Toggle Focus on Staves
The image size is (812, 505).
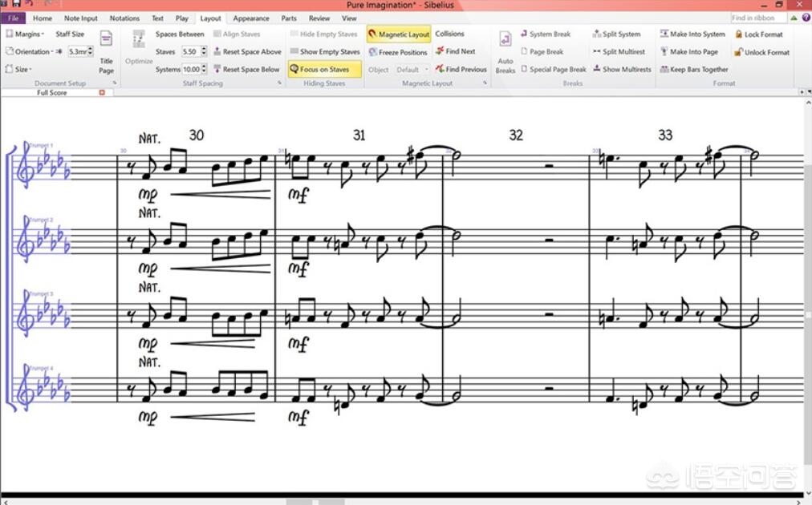pos(325,69)
